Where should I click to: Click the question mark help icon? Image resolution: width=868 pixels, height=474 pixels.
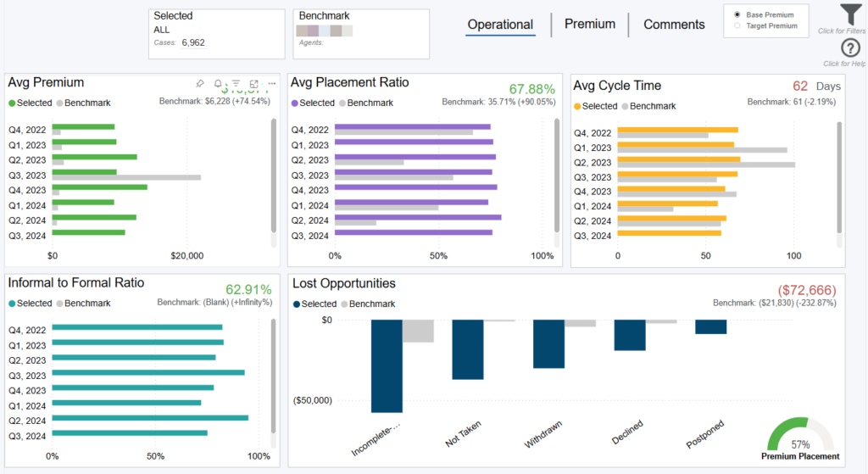click(850, 48)
